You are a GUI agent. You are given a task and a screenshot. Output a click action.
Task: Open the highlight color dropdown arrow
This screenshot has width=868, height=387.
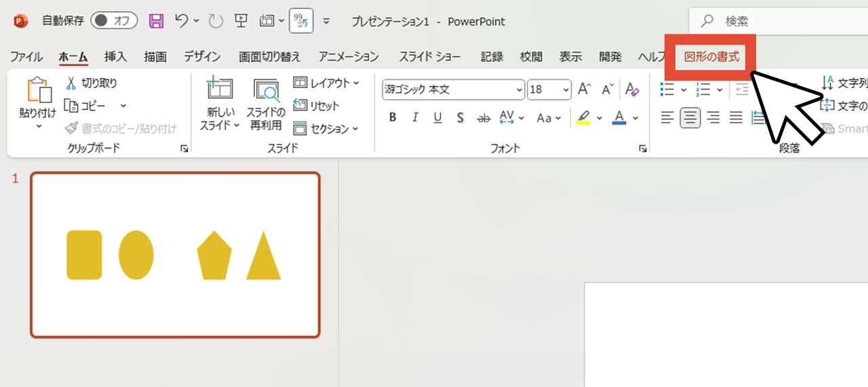[x=599, y=118]
